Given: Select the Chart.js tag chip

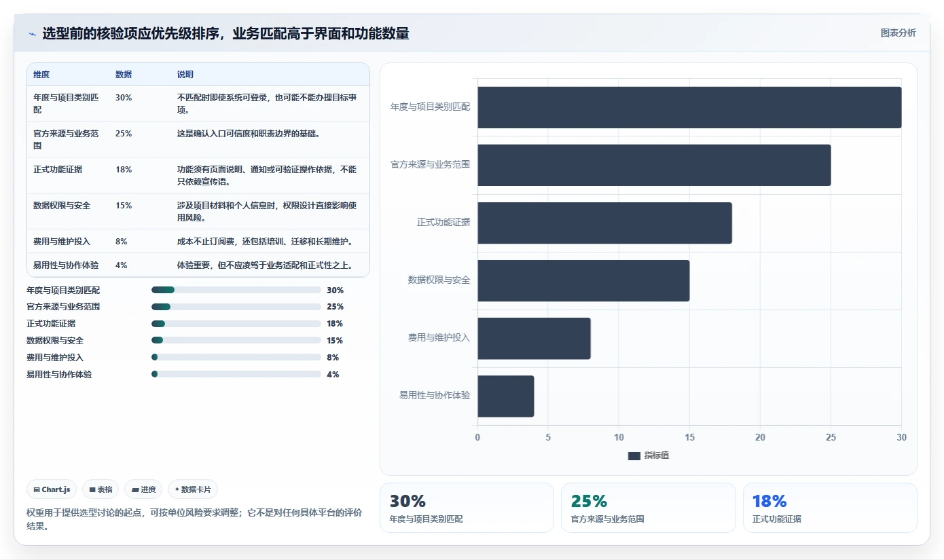Looking at the screenshot, I should pyautogui.click(x=52, y=489).
